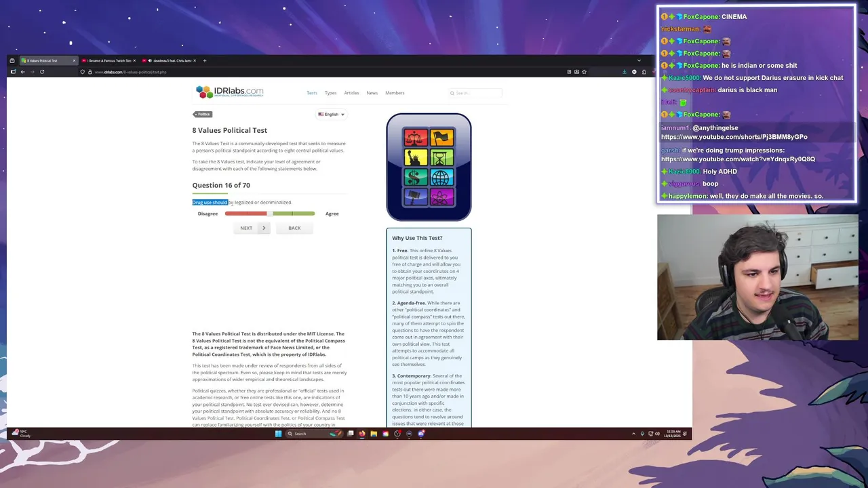Open the YouTube shorts link in chat
This screenshot has width=868, height=488.
tap(734, 137)
